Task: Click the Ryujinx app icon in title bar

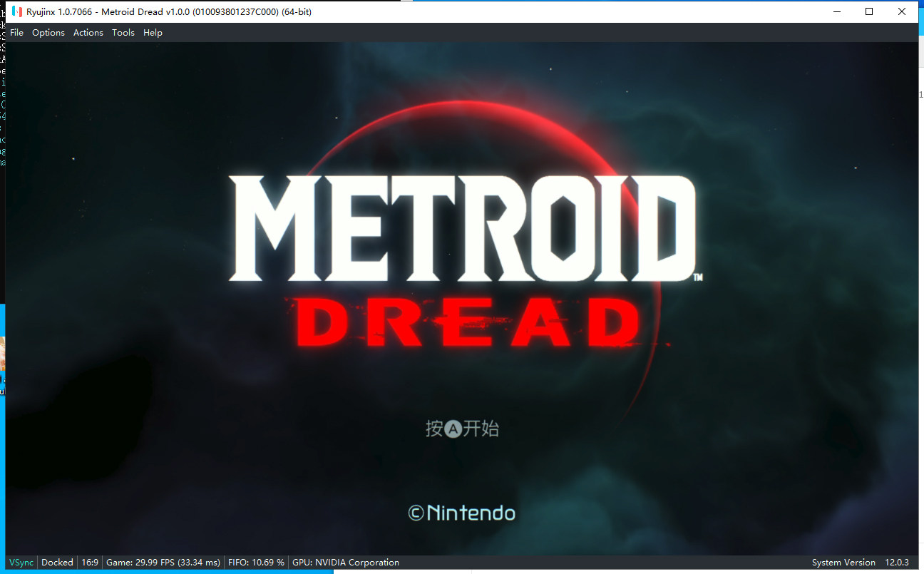Action: 16,11
